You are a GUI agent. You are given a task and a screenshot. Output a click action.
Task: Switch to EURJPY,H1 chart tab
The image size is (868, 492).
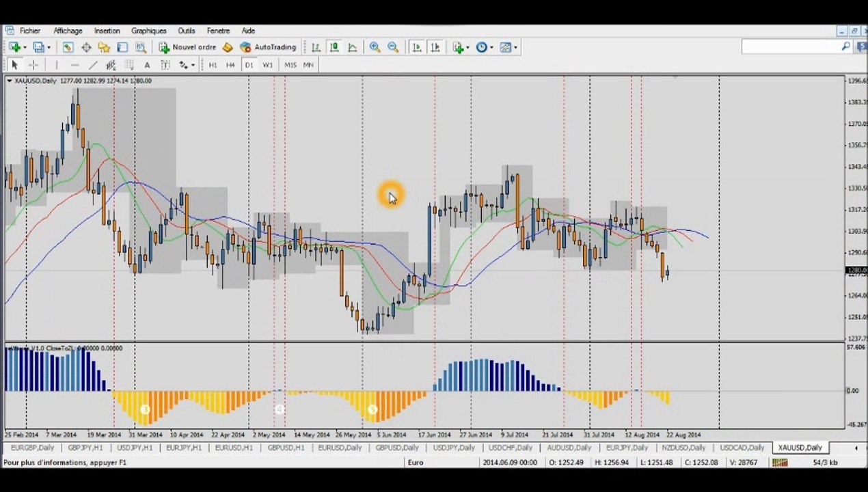(184, 448)
